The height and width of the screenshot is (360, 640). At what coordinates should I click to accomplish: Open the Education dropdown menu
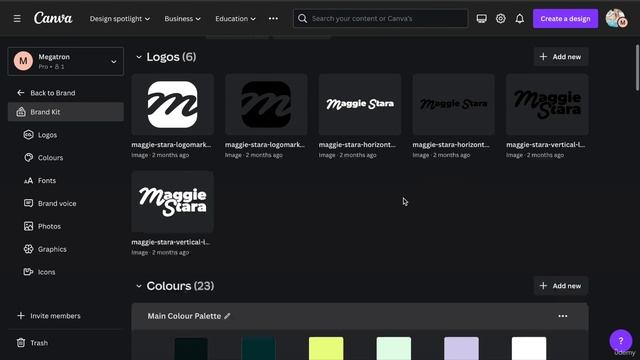coord(236,19)
